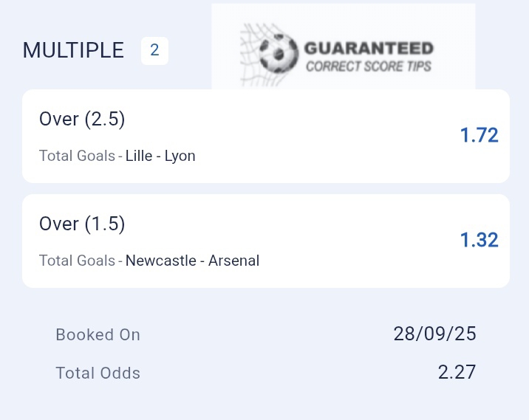Click the GUARANTEED logo text

click(x=369, y=49)
